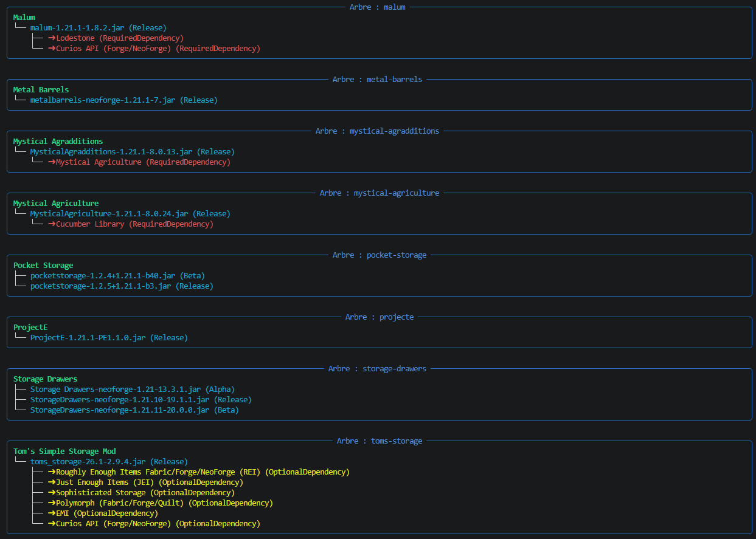Select MysticalAgriculture-1.21.1-8.0.24.jar file
This screenshot has width=756, height=539.
(131, 214)
